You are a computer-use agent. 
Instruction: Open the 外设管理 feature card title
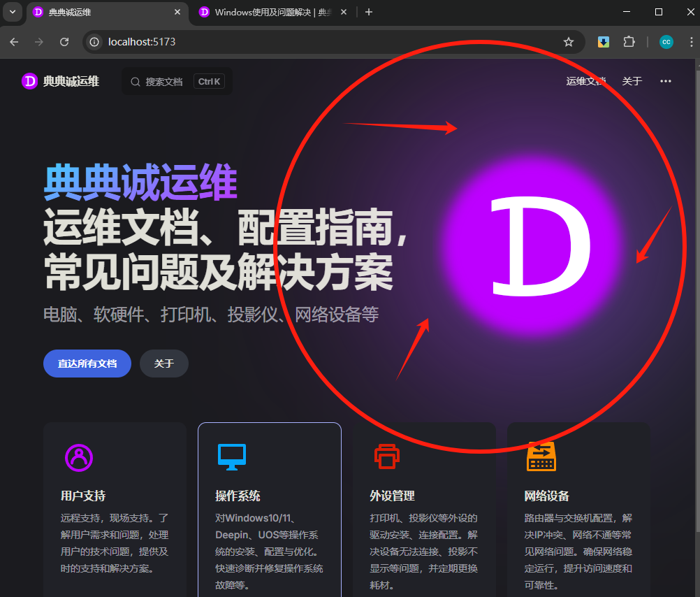point(392,496)
